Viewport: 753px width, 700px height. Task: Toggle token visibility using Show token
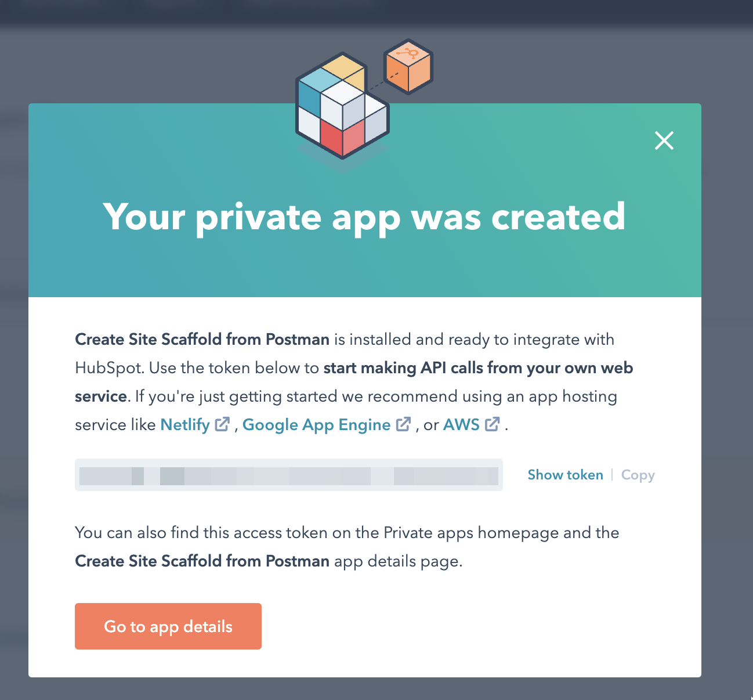tap(565, 475)
